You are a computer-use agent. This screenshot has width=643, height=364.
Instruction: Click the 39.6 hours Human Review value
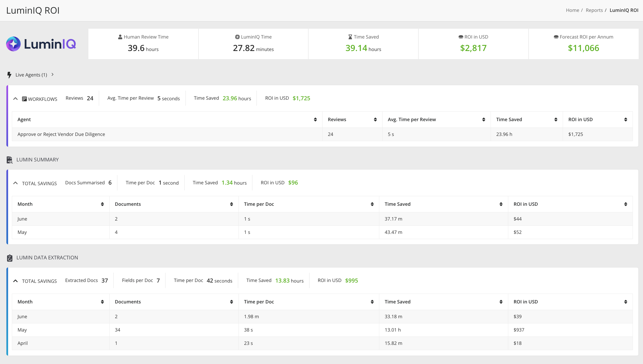click(143, 48)
